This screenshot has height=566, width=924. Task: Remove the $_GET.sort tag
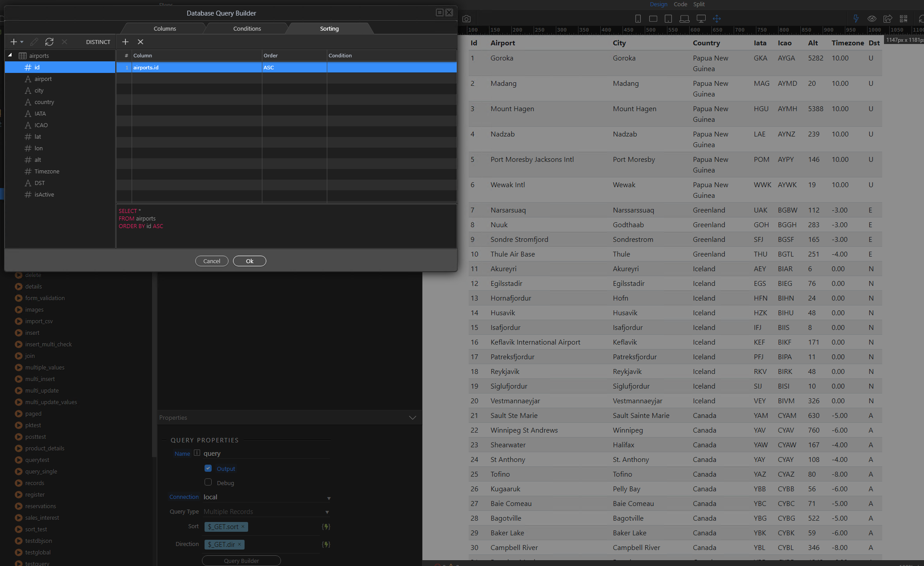243,526
